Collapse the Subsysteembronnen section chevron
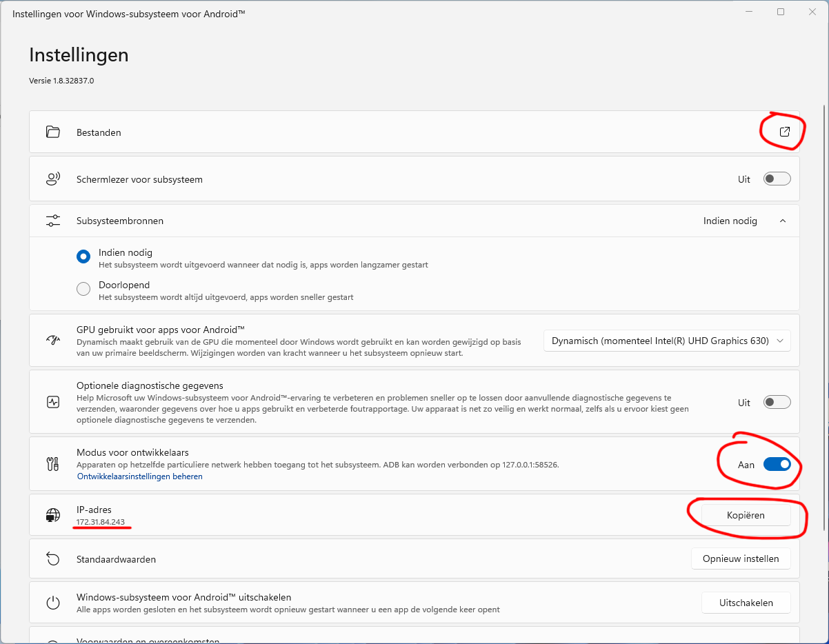Screen dimensions: 829x644 [782, 221]
